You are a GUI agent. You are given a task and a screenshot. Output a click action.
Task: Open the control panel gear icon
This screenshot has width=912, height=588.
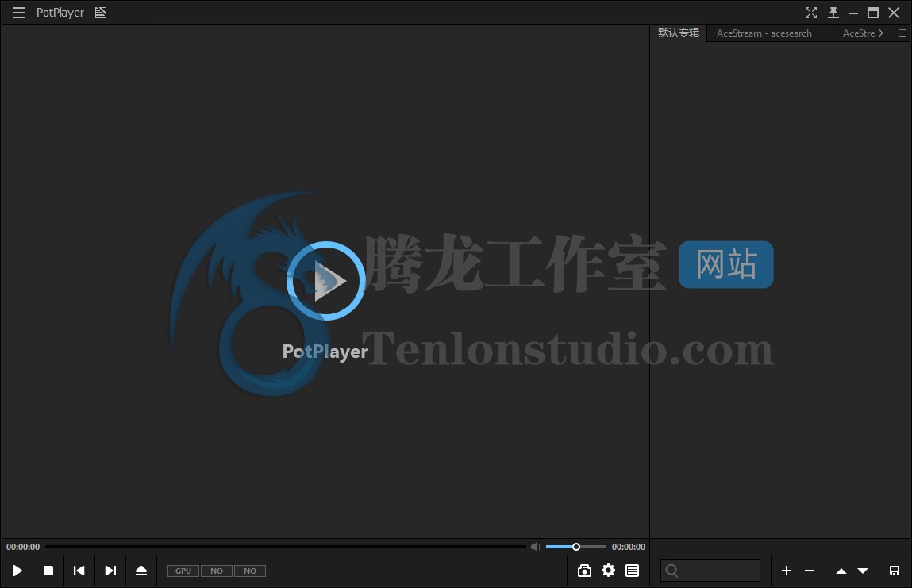(x=608, y=571)
